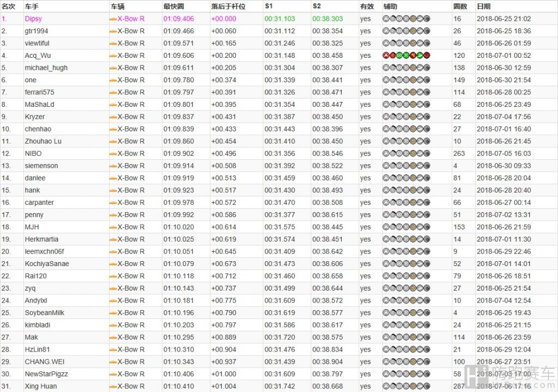
Task: Select driver name Herkmartia
Action: [41, 239]
